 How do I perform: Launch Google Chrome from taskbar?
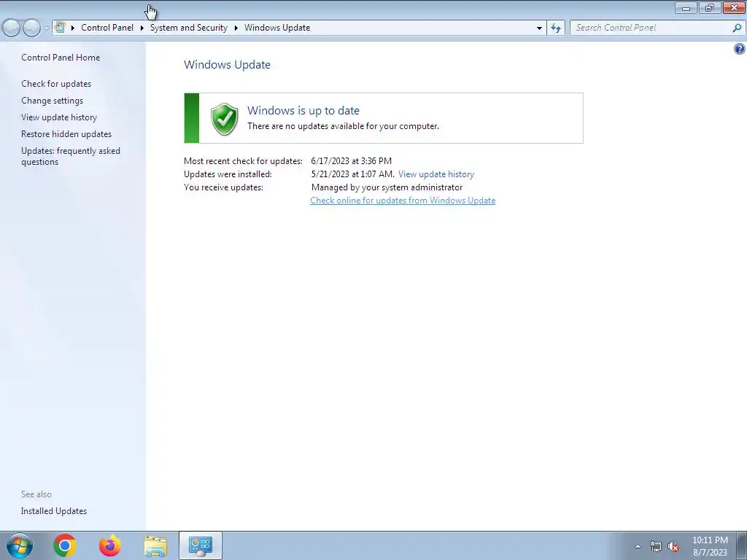point(65,545)
